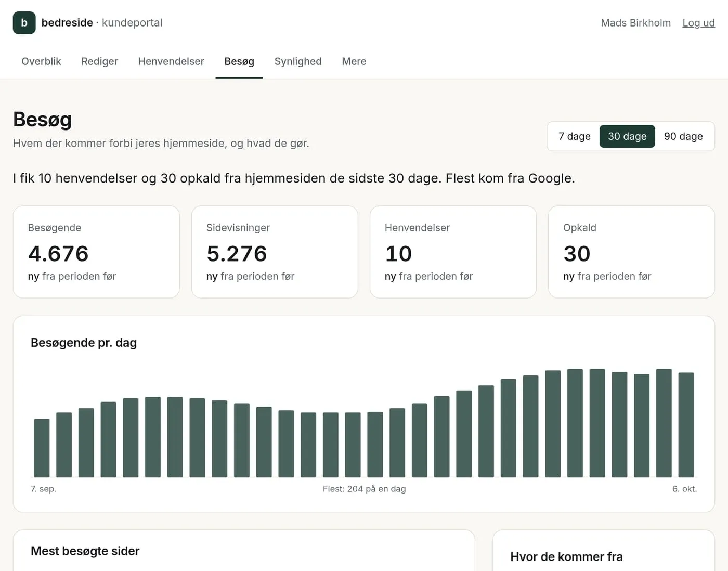
Task: Select the Besøg tab
Action: click(x=239, y=61)
